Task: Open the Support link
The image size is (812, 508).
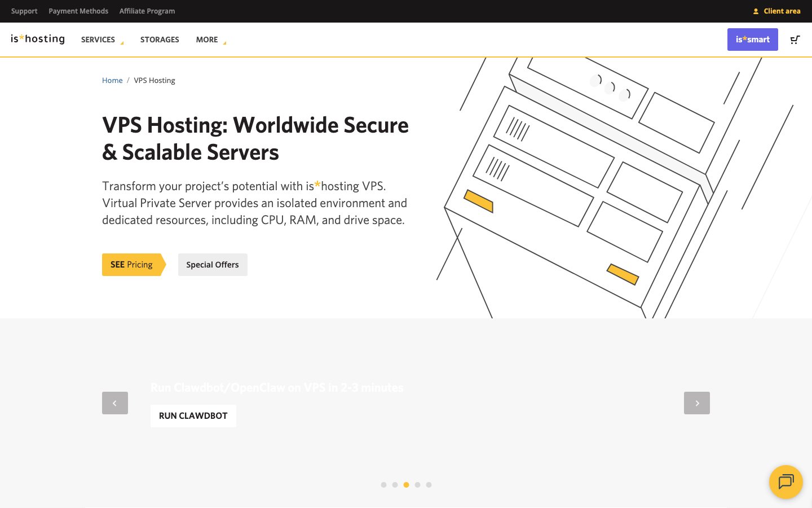Action: pyautogui.click(x=24, y=11)
